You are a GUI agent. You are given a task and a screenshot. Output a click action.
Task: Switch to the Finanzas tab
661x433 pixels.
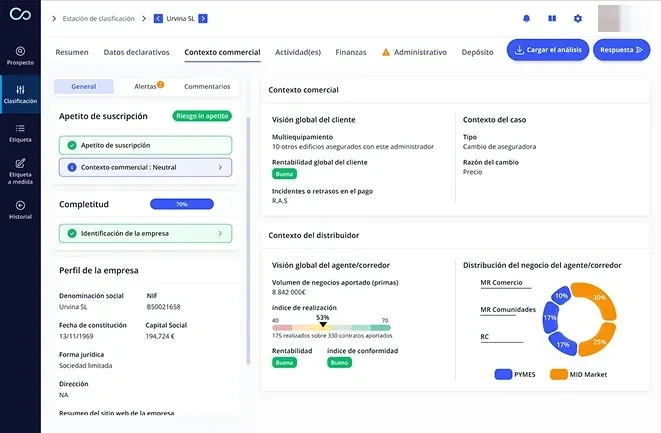[x=351, y=52]
